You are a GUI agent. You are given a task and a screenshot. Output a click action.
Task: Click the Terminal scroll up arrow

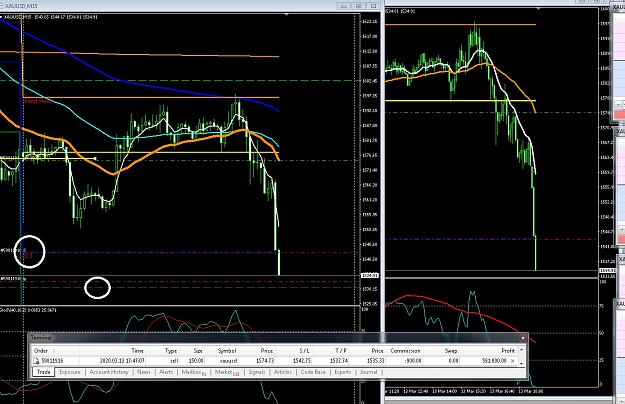(521, 350)
